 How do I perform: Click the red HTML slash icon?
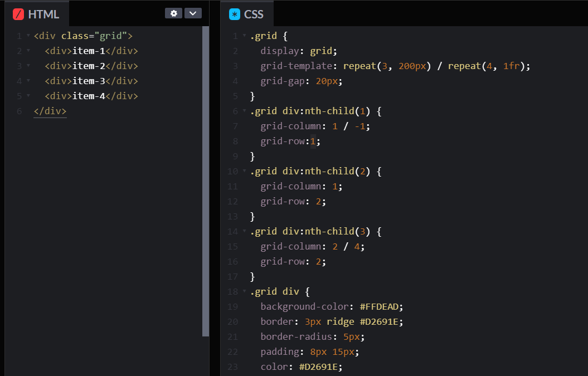point(18,14)
